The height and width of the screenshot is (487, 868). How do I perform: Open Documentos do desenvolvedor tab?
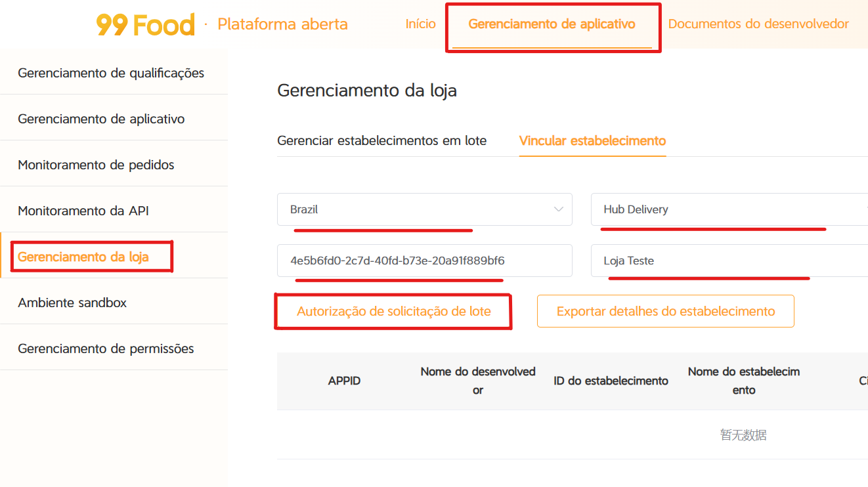(x=758, y=24)
